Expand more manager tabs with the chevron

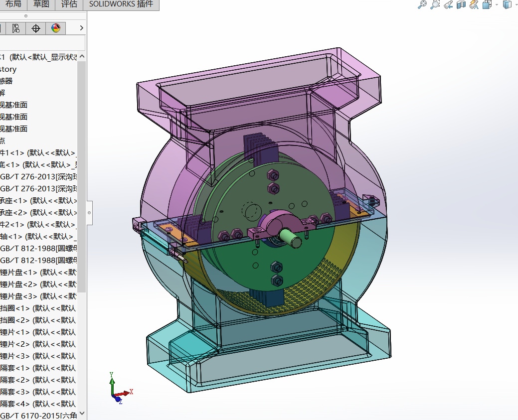click(x=81, y=28)
